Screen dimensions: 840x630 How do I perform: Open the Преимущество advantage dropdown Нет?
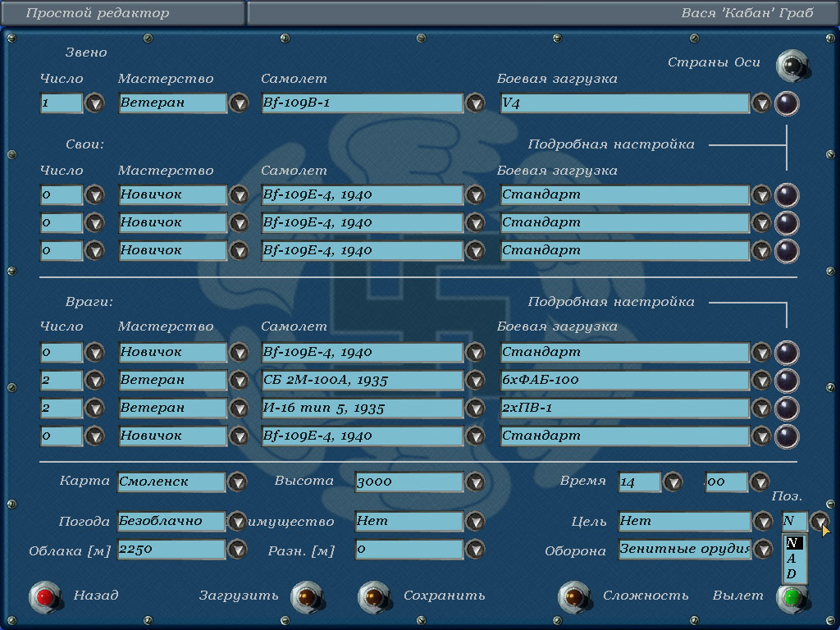(475, 521)
